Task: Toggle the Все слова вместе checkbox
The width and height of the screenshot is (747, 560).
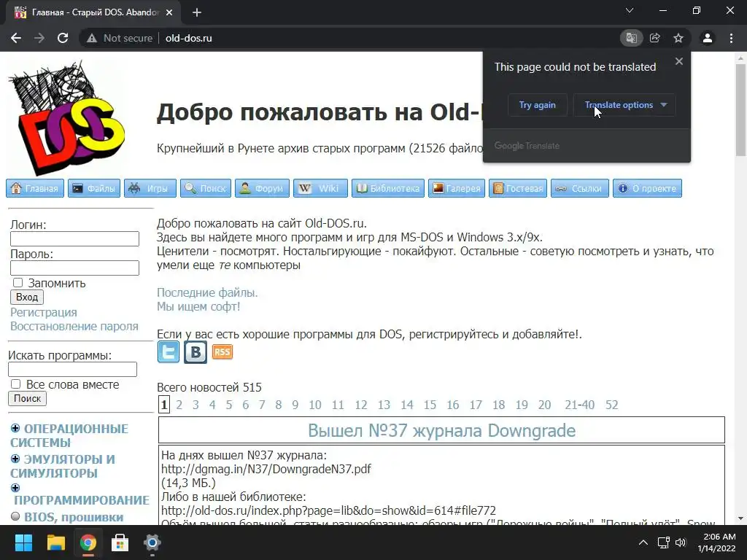Action: click(x=16, y=384)
